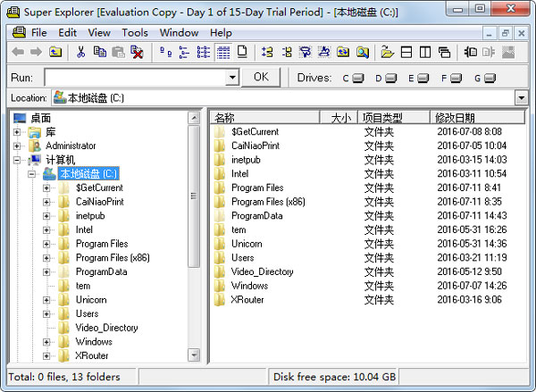Open the Edit menu
536x392 pixels.
pyautogui.click(x=67, y=33)
